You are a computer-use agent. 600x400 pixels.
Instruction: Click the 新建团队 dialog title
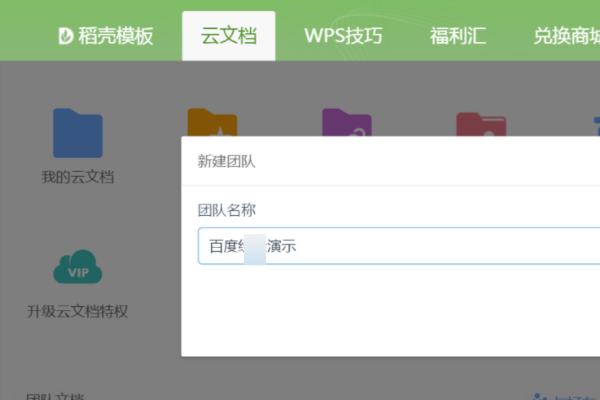point(226,161)
